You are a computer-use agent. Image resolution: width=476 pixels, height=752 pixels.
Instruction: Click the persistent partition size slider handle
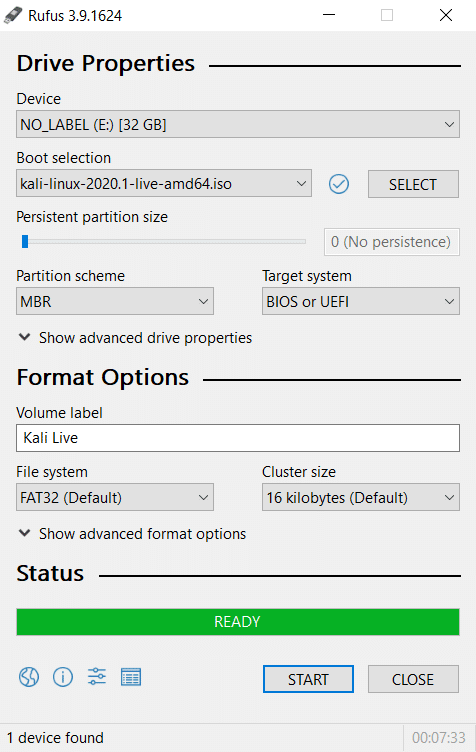25,242
